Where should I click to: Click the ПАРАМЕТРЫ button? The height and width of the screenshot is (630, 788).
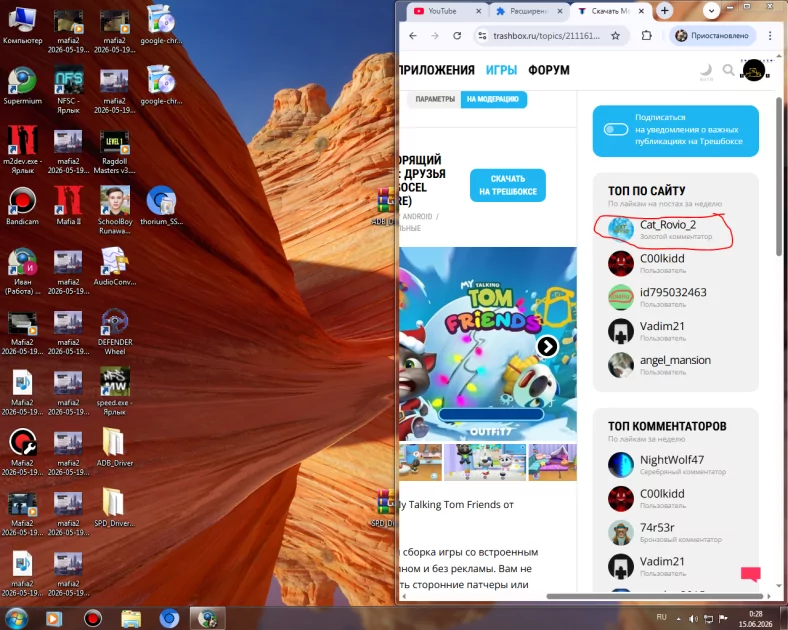[x=435, y=99]
